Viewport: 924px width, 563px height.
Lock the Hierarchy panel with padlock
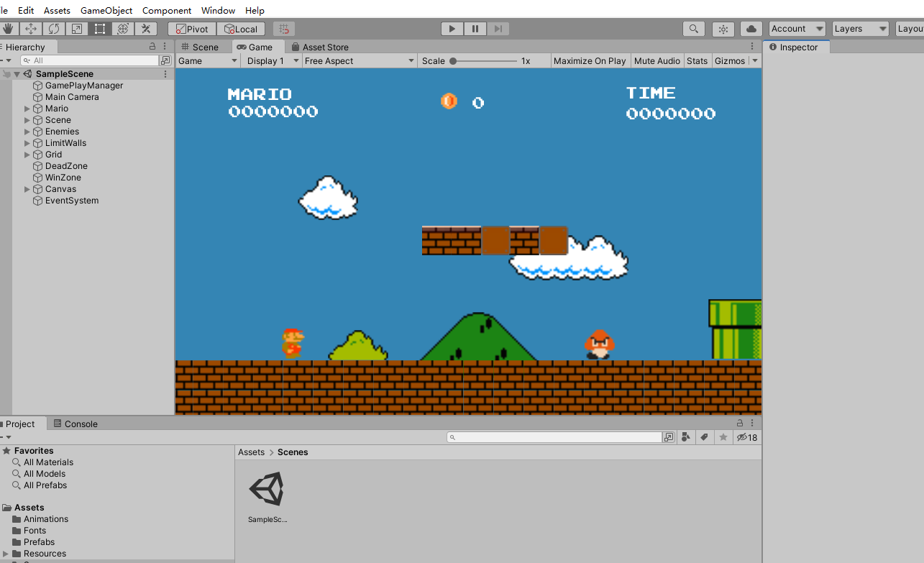152,47
